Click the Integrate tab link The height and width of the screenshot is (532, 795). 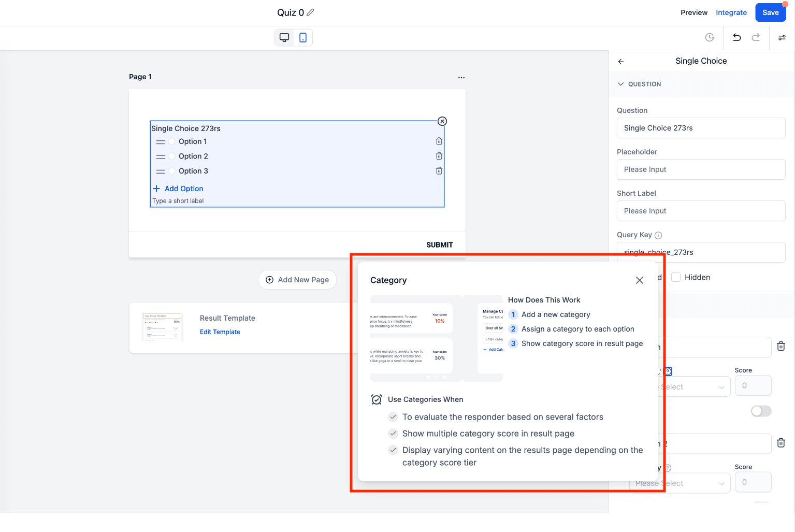click(x=731, y=12)
